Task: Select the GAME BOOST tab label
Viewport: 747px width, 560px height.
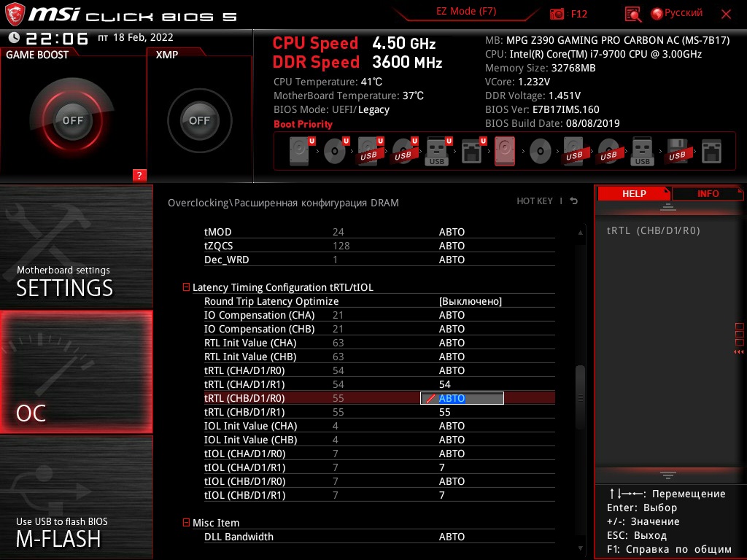Action: click(x=37, y=55)
